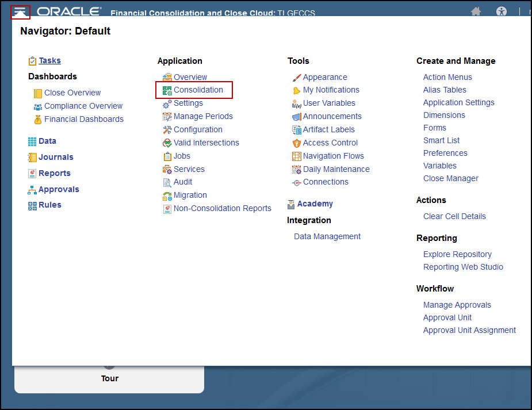Open Approval Unit Assignment link
The image size is (532, 410).
point(469,330)
